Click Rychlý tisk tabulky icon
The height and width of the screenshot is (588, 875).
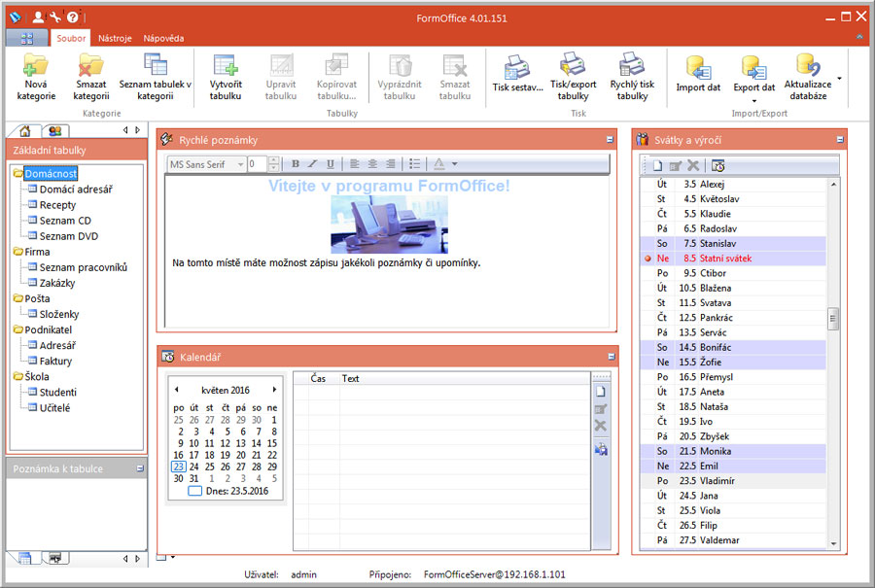(x=632, y=65)
